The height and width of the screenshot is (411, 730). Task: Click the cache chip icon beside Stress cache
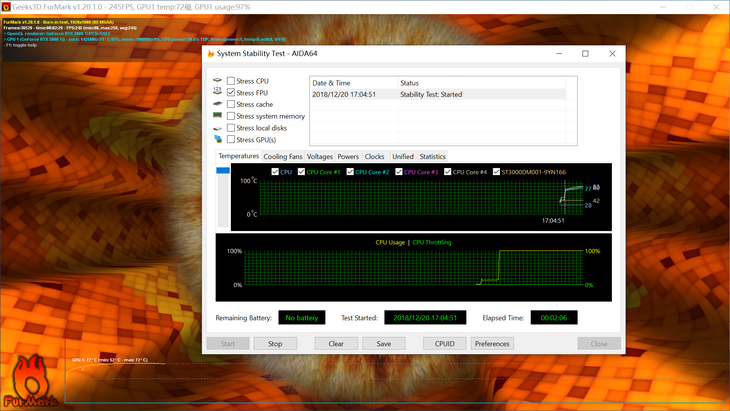pyautogui.click(x=217, y=104)
